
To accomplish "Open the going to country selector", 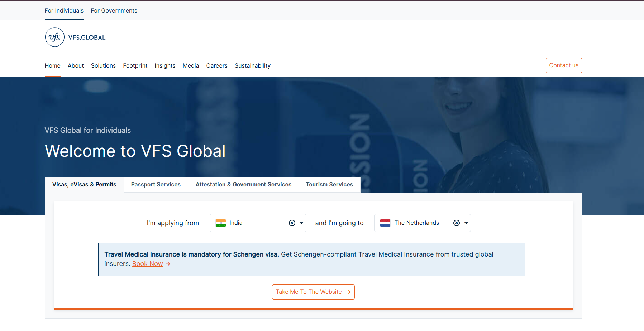I will [x=422, y=223].
